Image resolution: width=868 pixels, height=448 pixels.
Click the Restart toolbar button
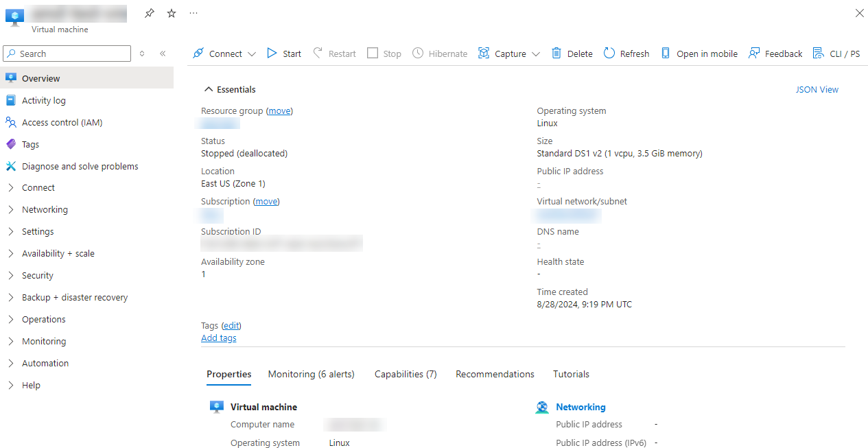(335, 54)
